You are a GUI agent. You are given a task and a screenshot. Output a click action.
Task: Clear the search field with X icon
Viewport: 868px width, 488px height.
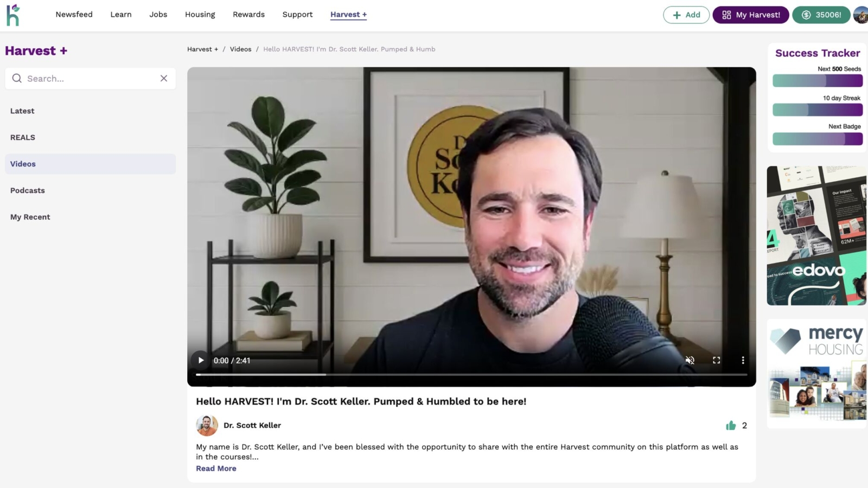point(164,79)
